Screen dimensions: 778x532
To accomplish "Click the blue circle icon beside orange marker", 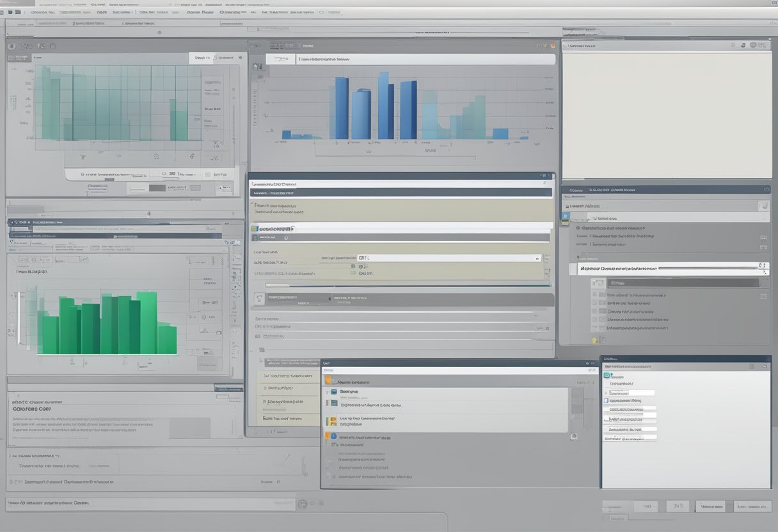I will [333, 436].
